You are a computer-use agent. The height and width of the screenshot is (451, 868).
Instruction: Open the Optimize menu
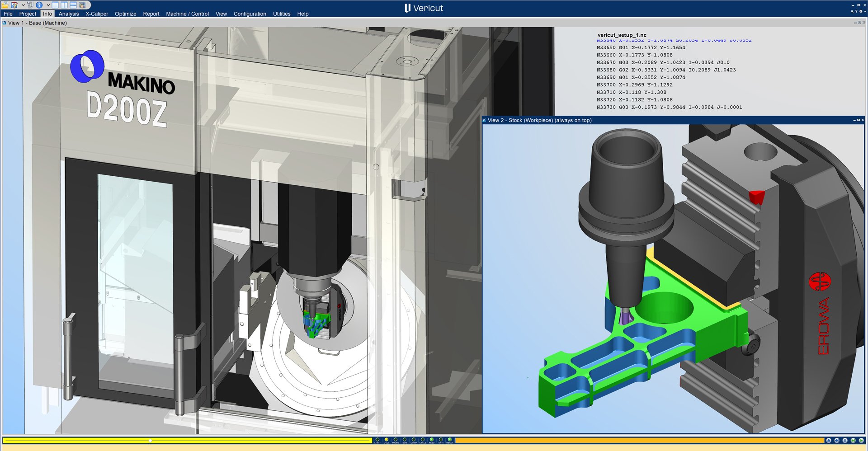click(125, 14)
